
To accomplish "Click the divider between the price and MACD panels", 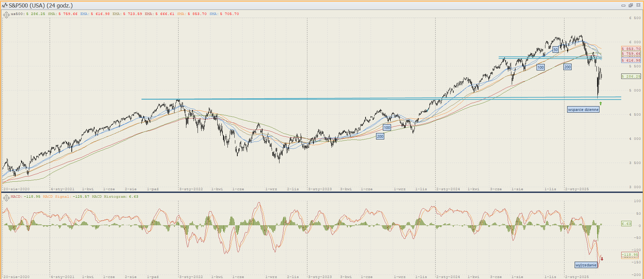I will [322, 192].
